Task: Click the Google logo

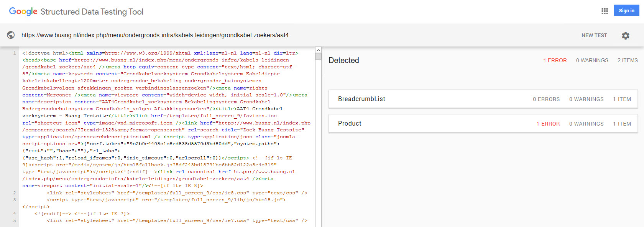Action: click(x=23, y=12)
